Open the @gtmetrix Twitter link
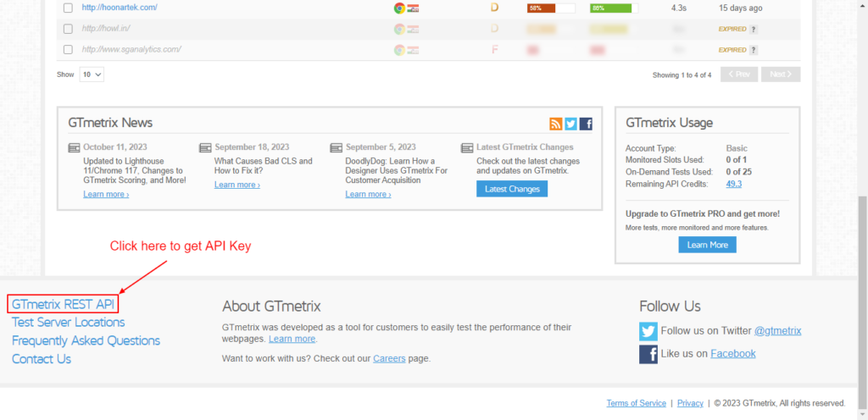This screenshot has width=868, height=420. 778,331
